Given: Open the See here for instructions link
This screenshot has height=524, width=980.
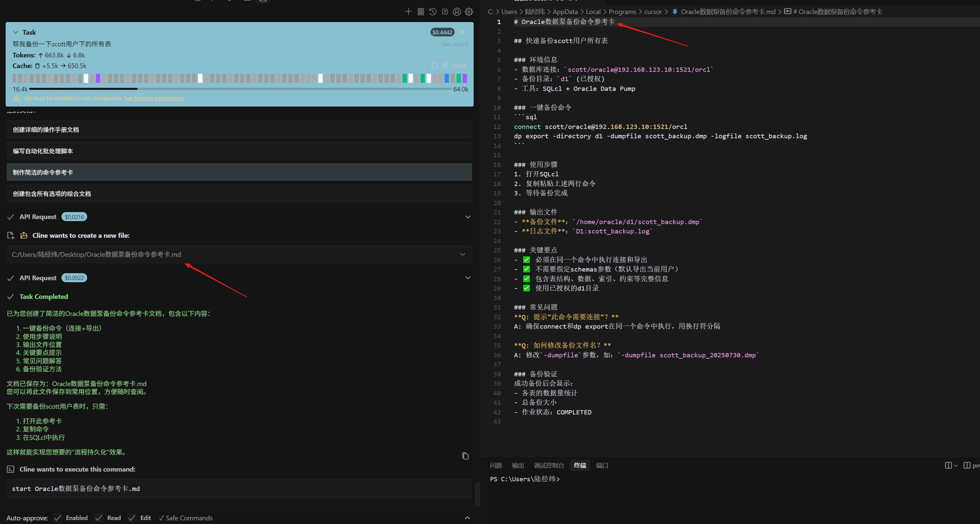Looking at the screenshot, I should (x=154, y=98).
